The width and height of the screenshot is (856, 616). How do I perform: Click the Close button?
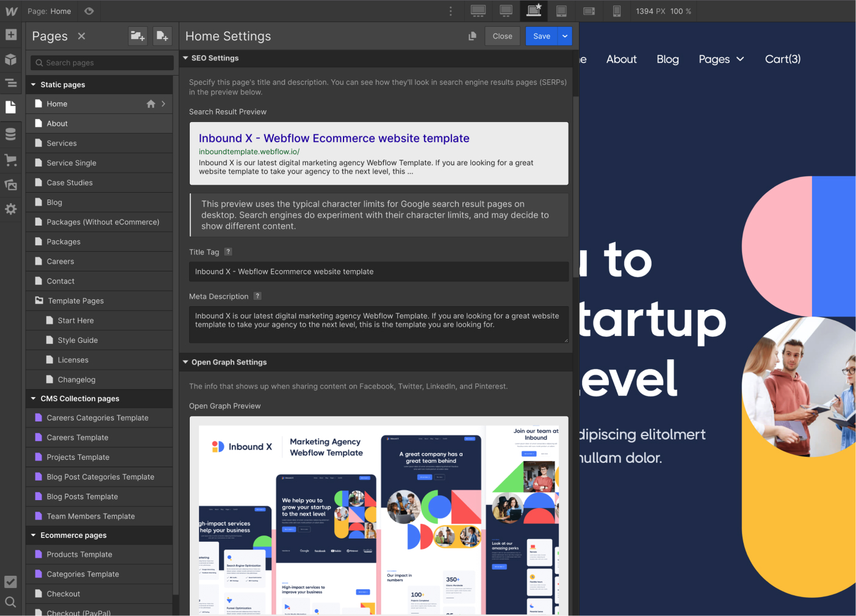tap(502, 36)
